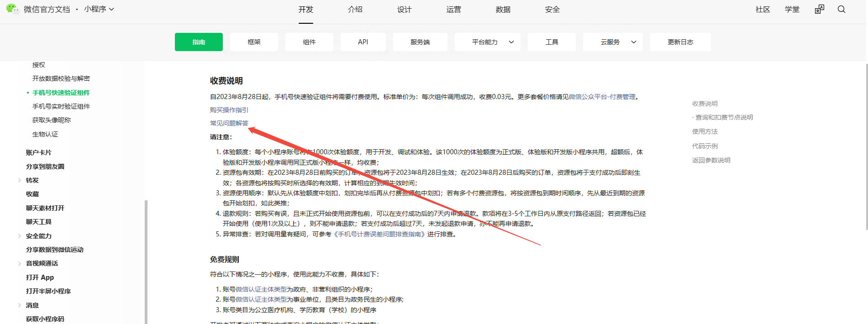Open 手机号实时验证组件 in sidebar
Image resolution: width=868 pixels, height=324 pixels.
61,106
